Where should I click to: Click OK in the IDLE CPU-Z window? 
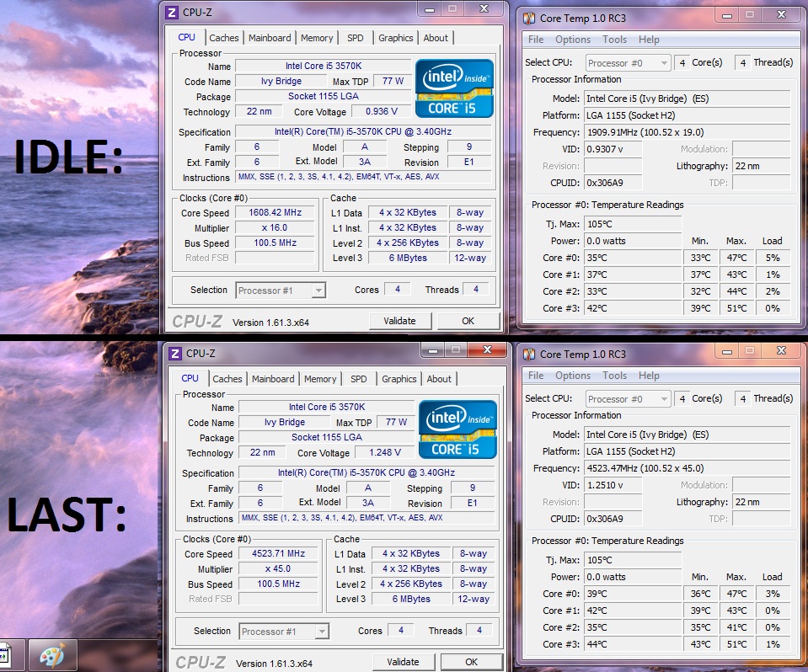coord(468,321)
